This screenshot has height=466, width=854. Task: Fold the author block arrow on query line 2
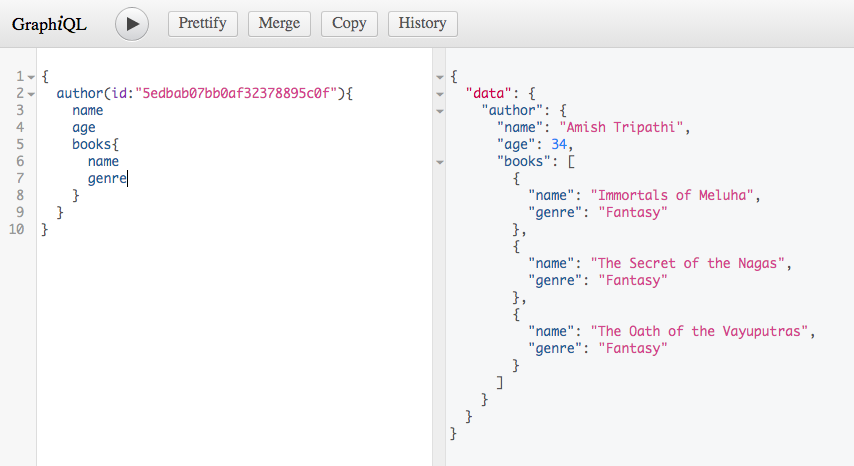[31, 94]
